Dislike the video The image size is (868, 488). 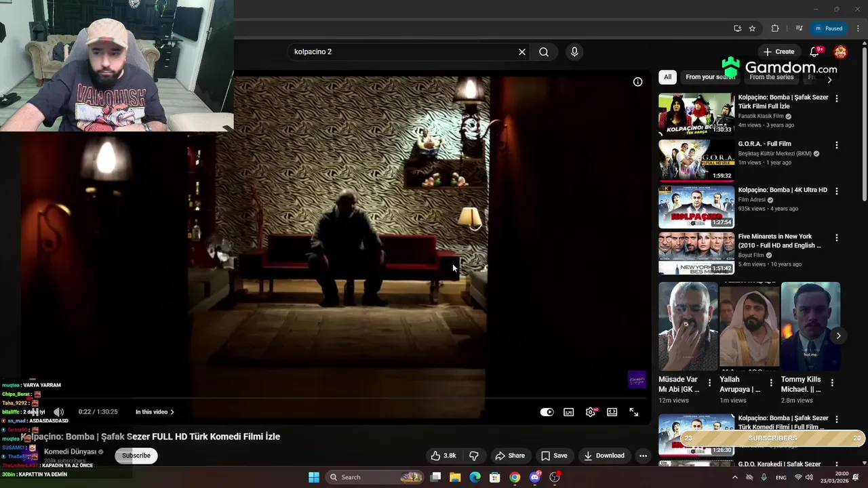tap(474, 455)
